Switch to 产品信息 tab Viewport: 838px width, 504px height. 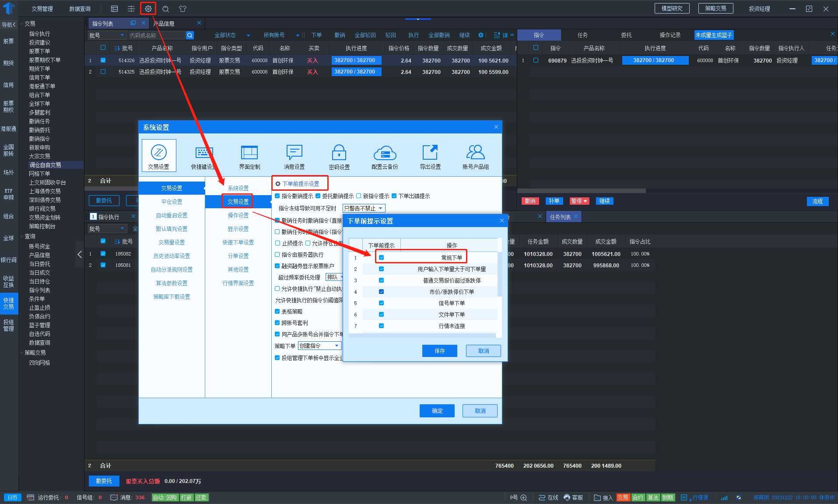coord(164,24)
